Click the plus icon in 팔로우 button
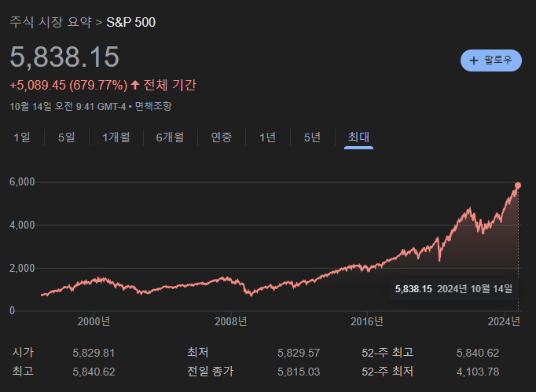The image size is (536, 392). (474, 60)
